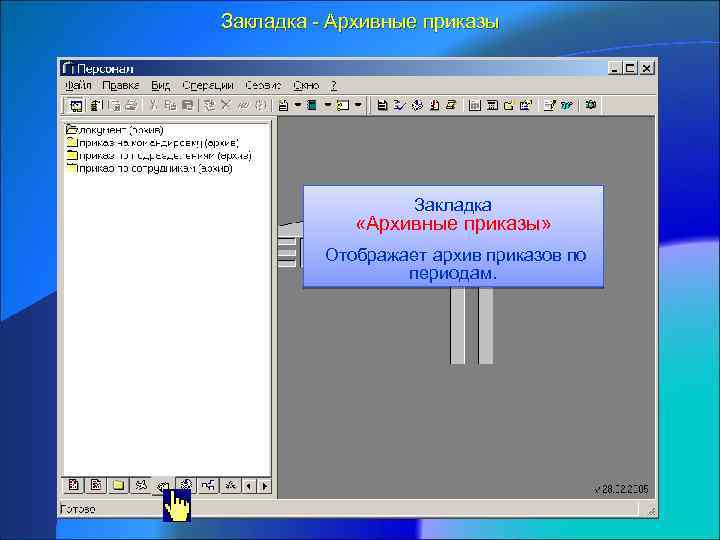
Task: Click the Персонал window title bar
Action: click(x=335, y=68)
